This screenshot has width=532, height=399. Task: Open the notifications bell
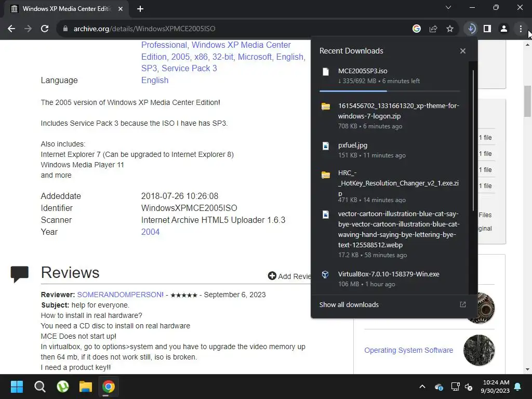(x=518, y=387)
